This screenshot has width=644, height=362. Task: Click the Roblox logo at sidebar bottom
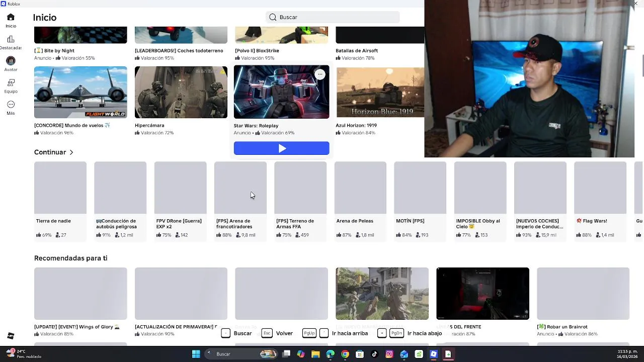(x=11, y=336)
